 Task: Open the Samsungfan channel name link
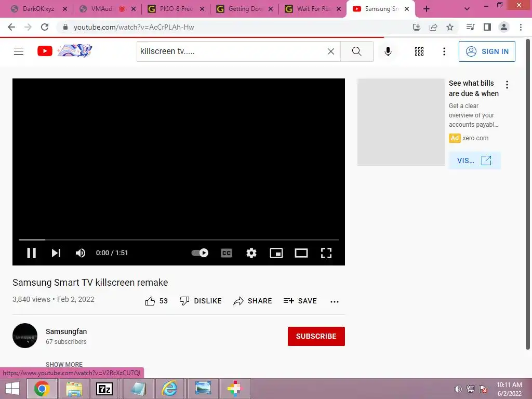(66, 331)
